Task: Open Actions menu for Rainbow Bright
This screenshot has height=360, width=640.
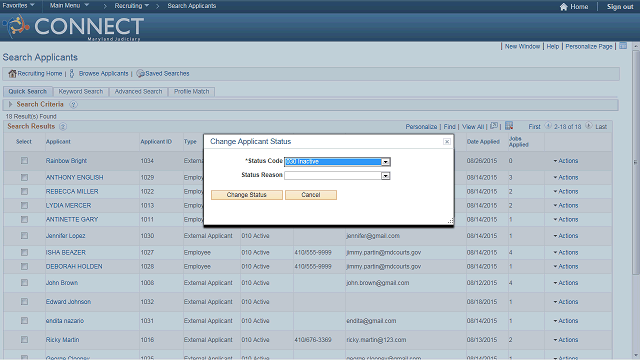Action: (x=566, y=161)
